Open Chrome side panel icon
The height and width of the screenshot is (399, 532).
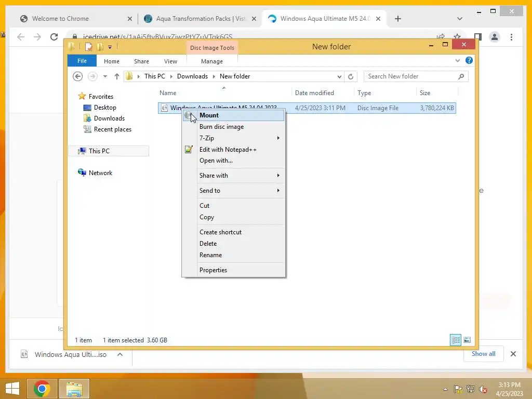(478, 37)
